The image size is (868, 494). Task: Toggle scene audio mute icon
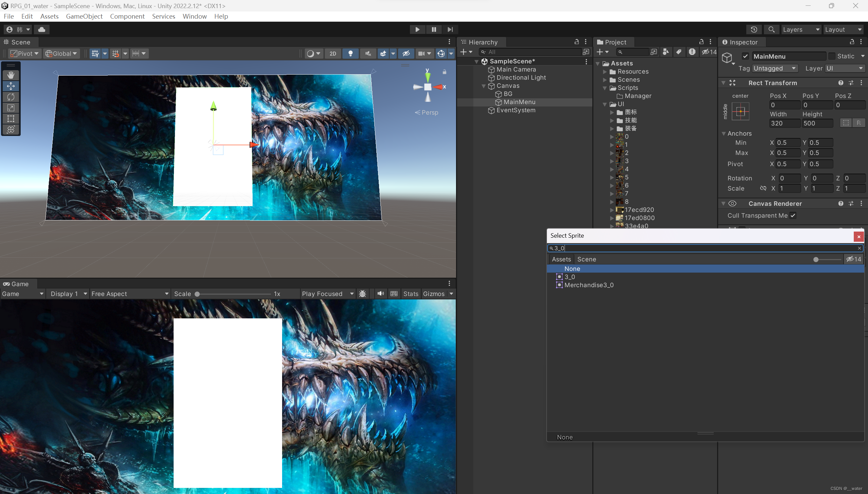368,54
